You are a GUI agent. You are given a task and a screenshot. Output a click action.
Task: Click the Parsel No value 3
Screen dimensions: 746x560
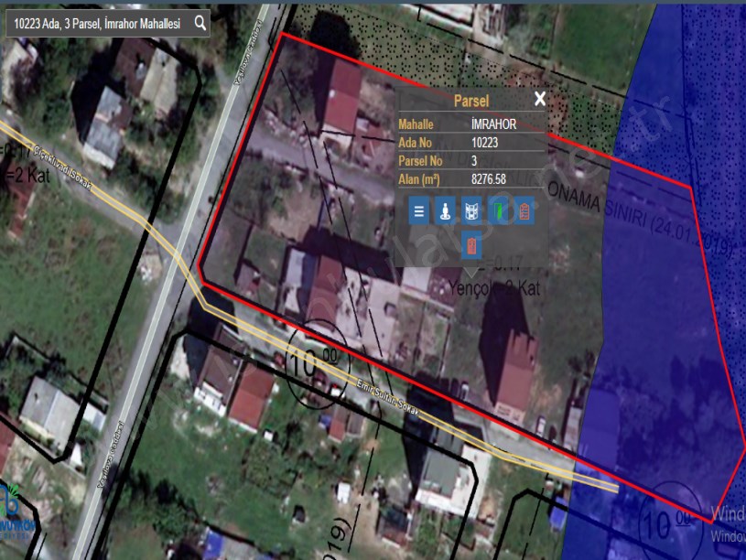coord(474,160)
